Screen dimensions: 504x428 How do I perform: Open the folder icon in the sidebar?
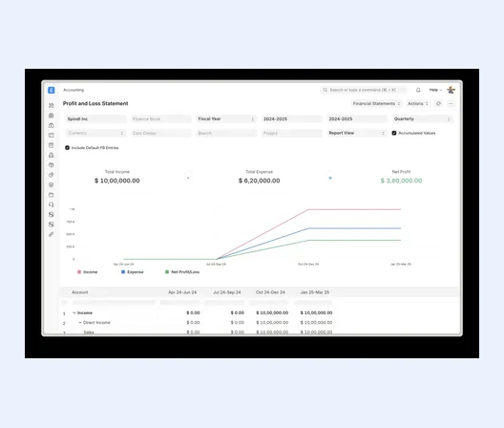point(52,195)
